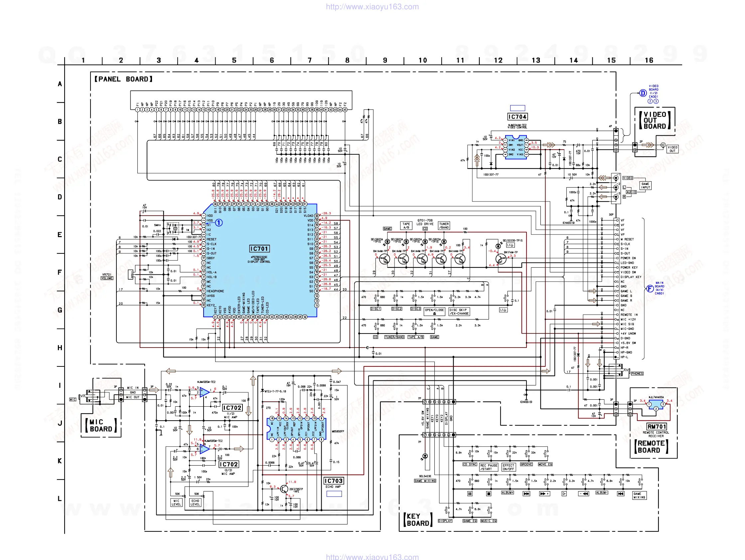Click the Q701-706 LED DRIVE label
Screen dimensions: 745x560
pyautogui.click(x=425, y=222)
